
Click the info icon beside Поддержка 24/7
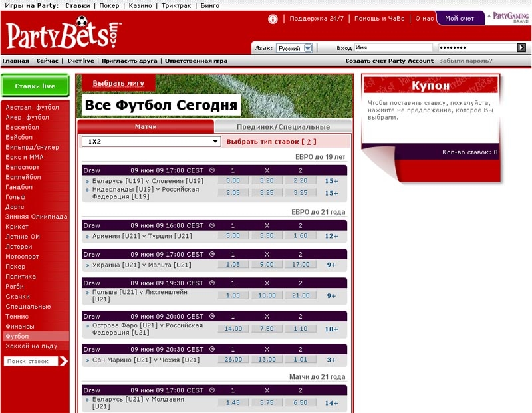pos(273,19)
